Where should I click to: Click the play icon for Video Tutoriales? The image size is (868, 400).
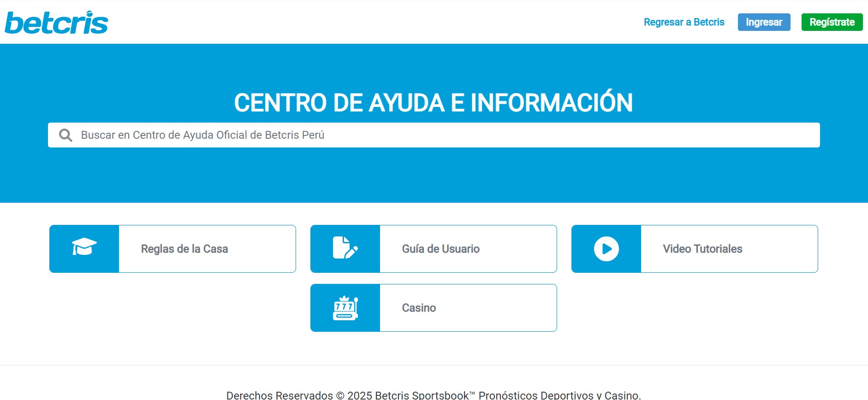click(x=606, y=249)
